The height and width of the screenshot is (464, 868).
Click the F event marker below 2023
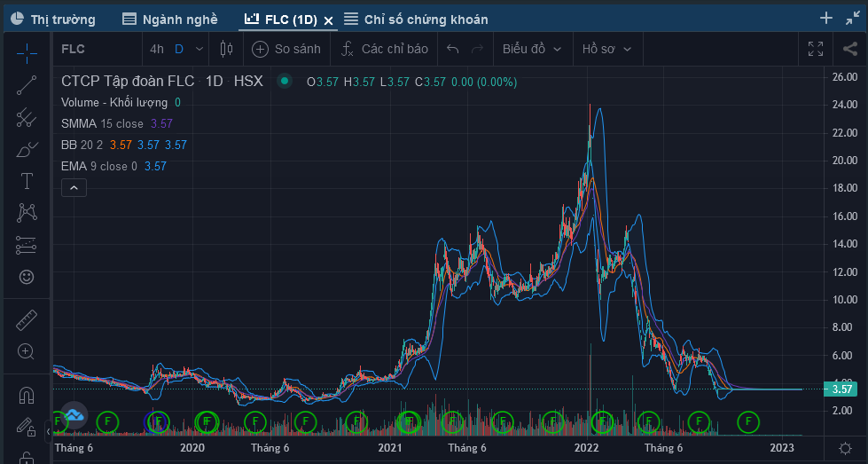pos(748,422)
